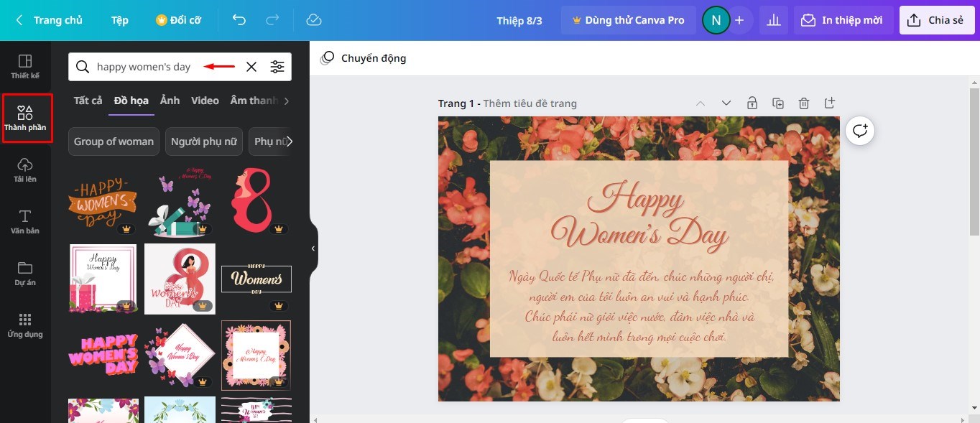
Task: Move page up with the up chevron
Action: click(x=701, y=103)
